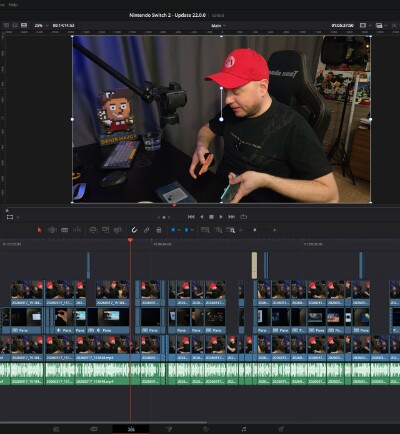Add a blue marker at the playhead
Screen dimensions: 400x434
186,230
